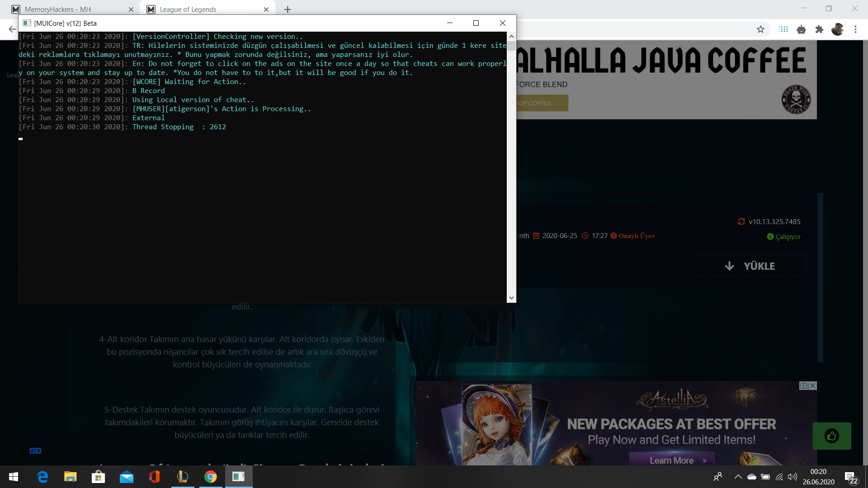The width and height of the screenshot is (868, 488).
Task: Open Chrome's three-dot menu
Action: (x=855, y=29)
